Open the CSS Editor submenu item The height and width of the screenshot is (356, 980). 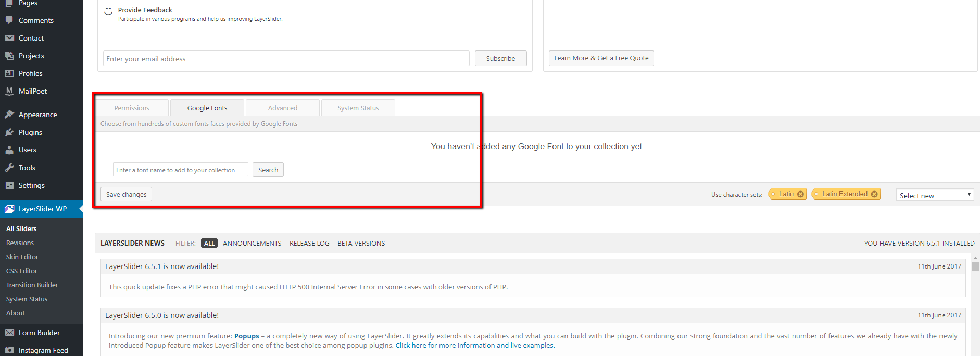22,271
